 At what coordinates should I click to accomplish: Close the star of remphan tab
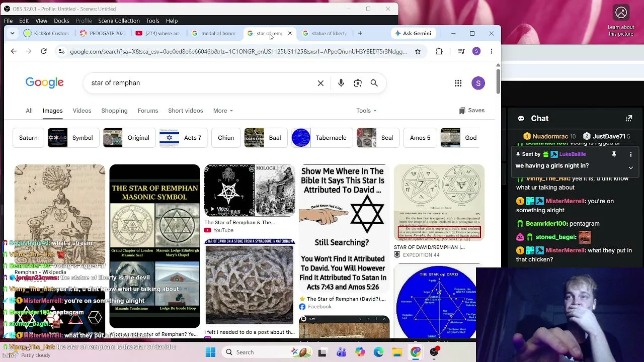coord(290,33)
